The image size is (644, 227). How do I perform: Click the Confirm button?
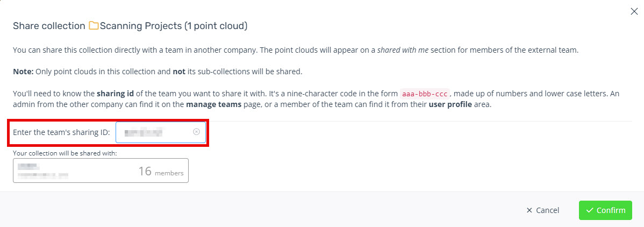(605, 210)
